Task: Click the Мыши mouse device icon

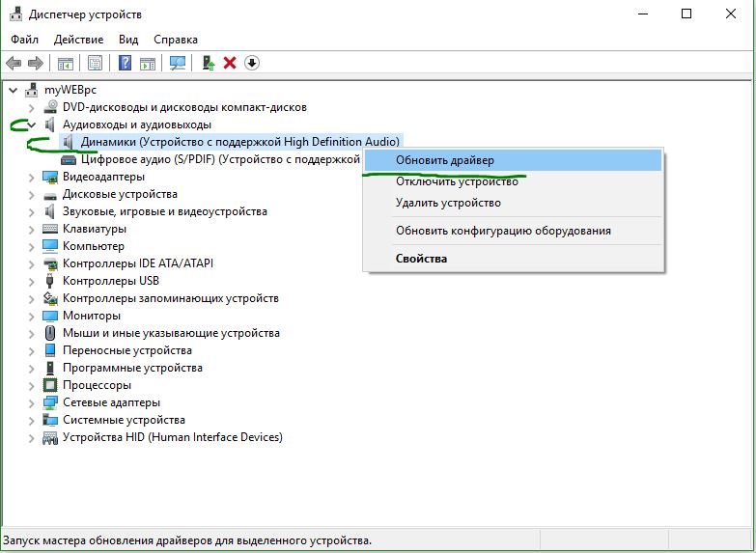Action: (x=50, y=333)
